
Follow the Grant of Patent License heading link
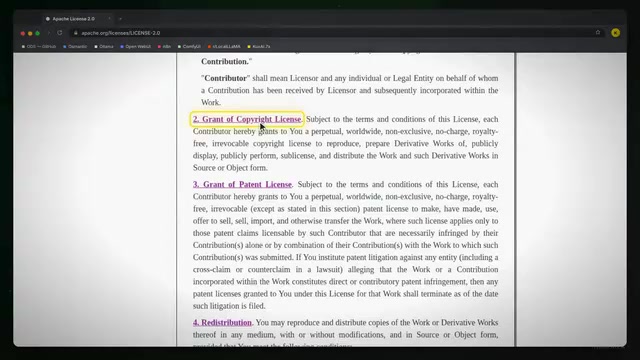[242, 184]
